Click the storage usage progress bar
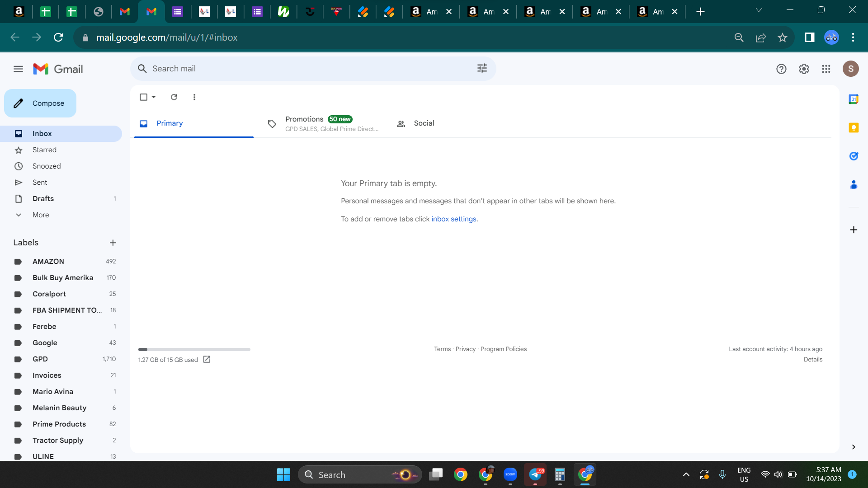 point(194,349)
